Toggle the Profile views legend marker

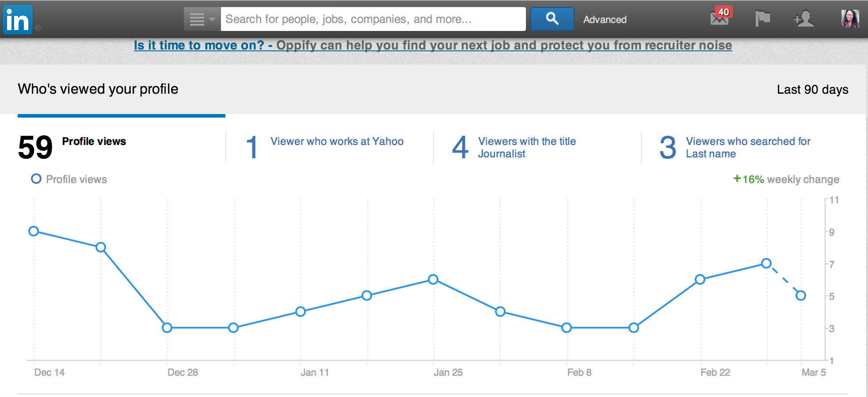click(x=36, y=179)
